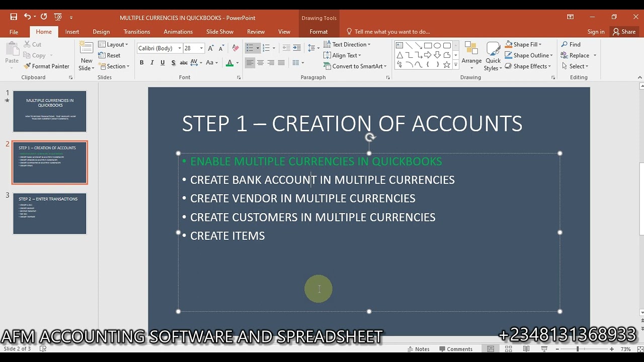Click the Undo icon in title bar

point(27,17)
